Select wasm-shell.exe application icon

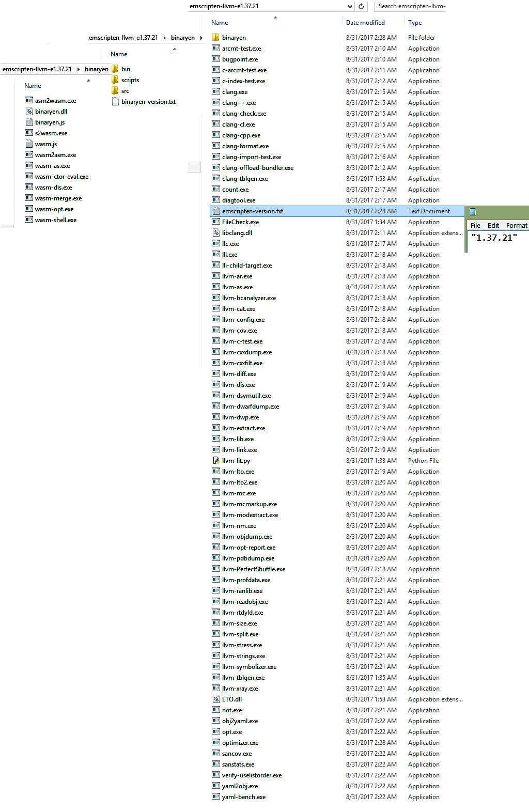pos(29,220)
